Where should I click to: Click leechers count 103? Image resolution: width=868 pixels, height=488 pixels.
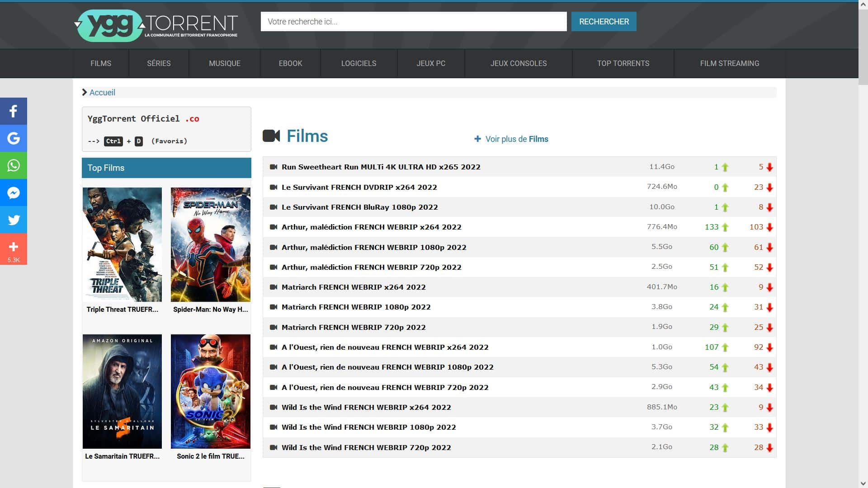click(x=756, y=227)
